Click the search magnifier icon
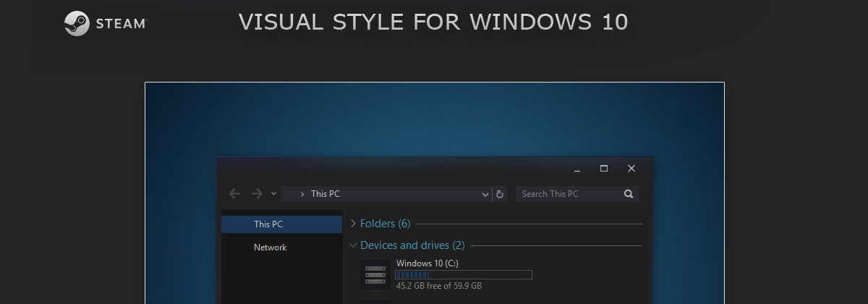This screenshot has height=304, width=868. coord(629,194)
